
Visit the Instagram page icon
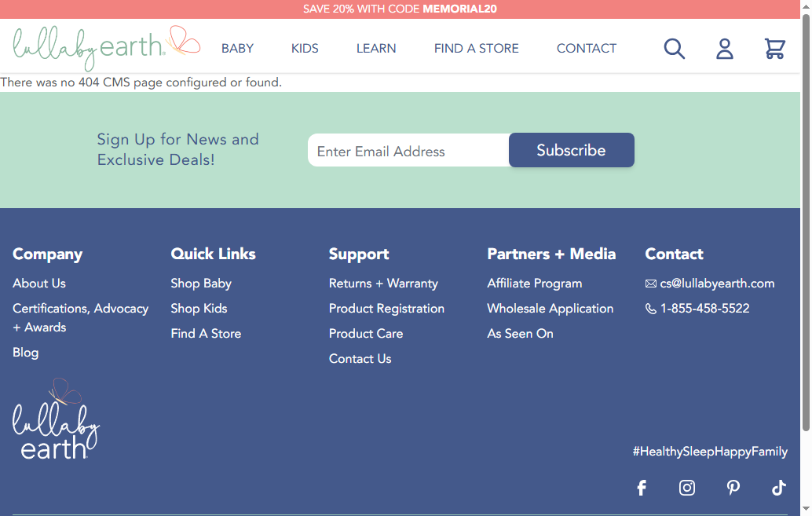pos(686,488)
